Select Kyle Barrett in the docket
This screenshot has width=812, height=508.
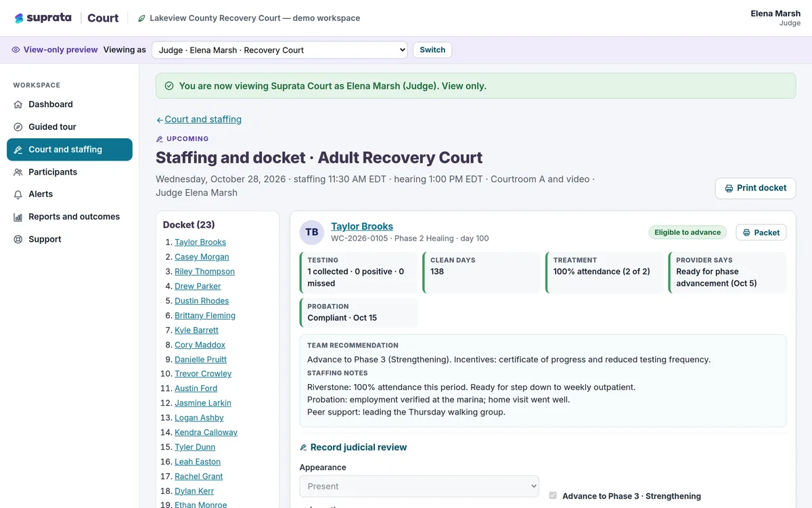pos(196,331)
